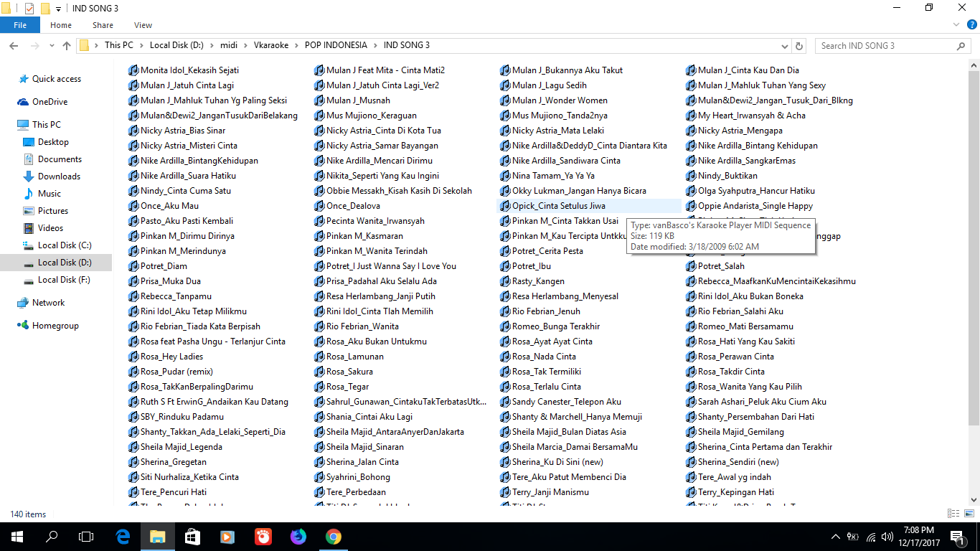
Task: Refresh the IND SONG 3 folder
Action: 799,45
